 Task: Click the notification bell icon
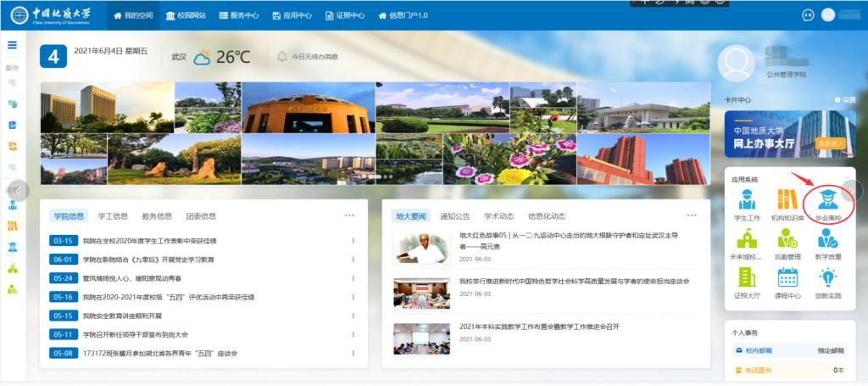(x=282, y=57)
